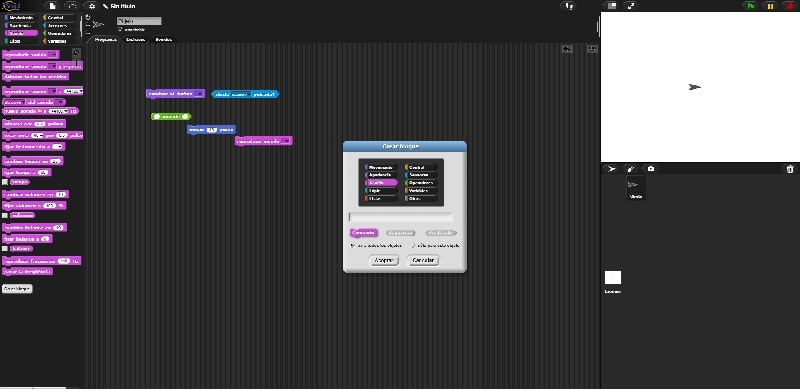Switch to full-screen presentation mode
Viewport: 800px width, 392px height.
pos(631,6)
